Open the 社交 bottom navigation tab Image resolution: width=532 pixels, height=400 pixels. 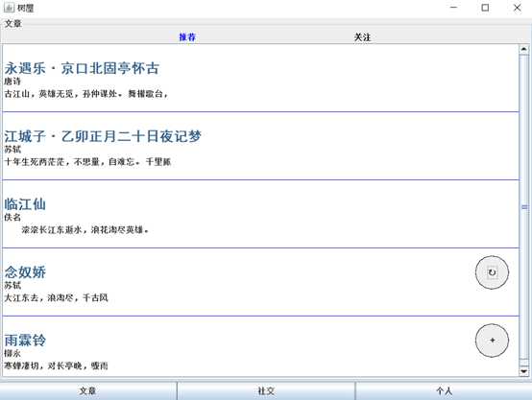click(266, 390)
